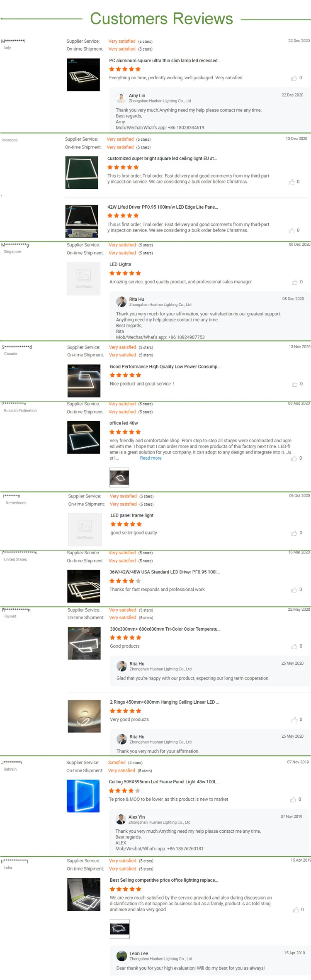Click Rita Hu's avatar in 08 Dec reply
Screen dimensions: 311x980
click(x=121, y=301)
